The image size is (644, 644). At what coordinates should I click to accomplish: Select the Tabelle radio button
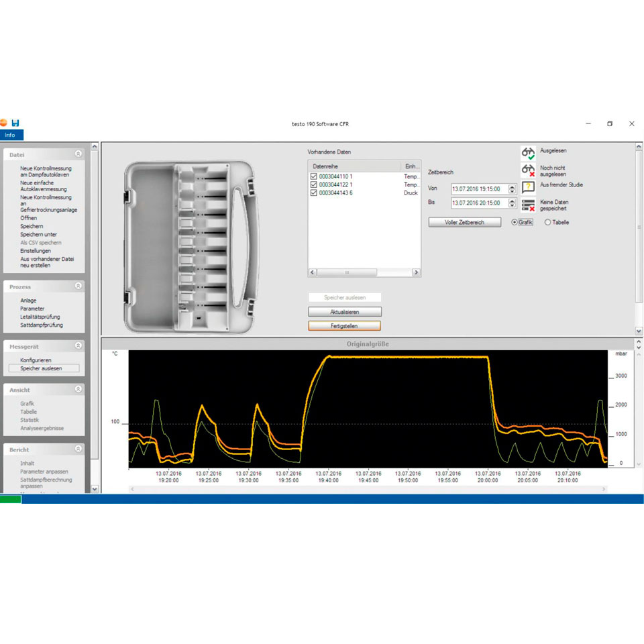[547, 222]
